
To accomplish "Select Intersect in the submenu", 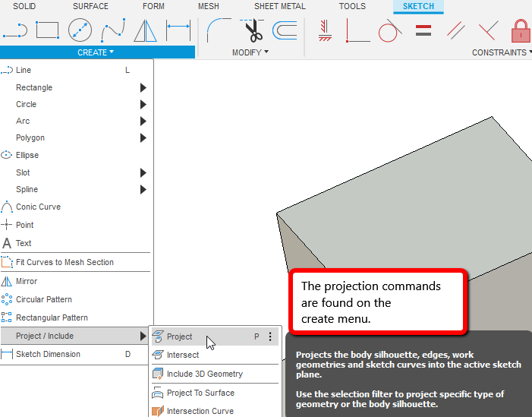I will (x=215, y=355).
